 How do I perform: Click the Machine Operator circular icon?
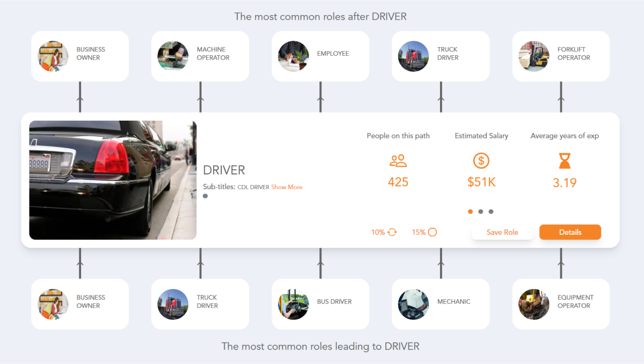[173, 56]
